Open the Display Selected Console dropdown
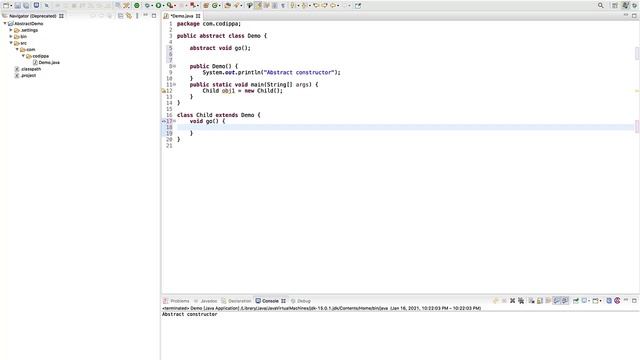 tap(589, 301)
